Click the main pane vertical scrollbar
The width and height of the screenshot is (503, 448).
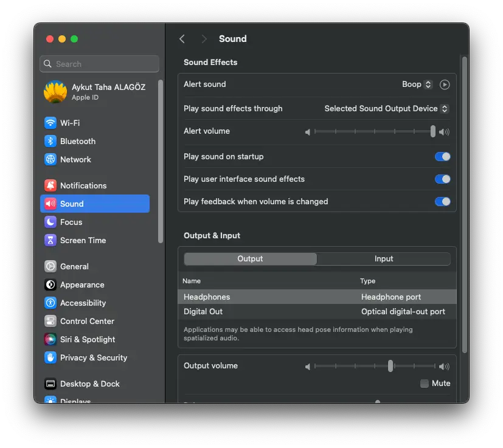[464, 205]
